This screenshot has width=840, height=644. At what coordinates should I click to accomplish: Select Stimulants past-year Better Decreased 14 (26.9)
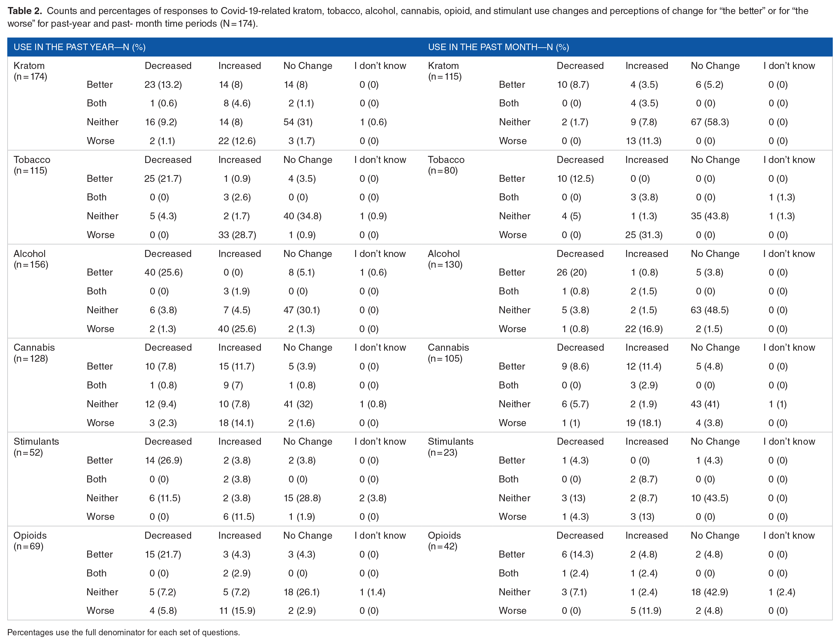[163, 460]
